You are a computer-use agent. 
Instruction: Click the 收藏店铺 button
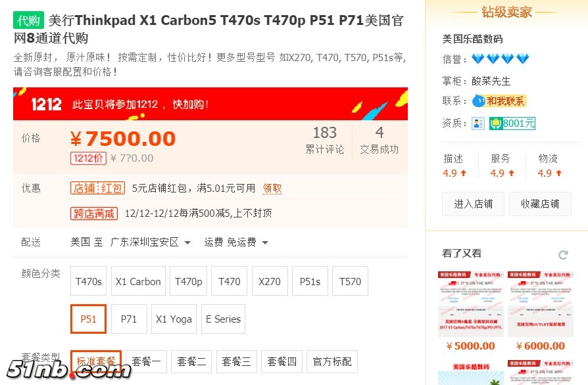click(540, 204)
